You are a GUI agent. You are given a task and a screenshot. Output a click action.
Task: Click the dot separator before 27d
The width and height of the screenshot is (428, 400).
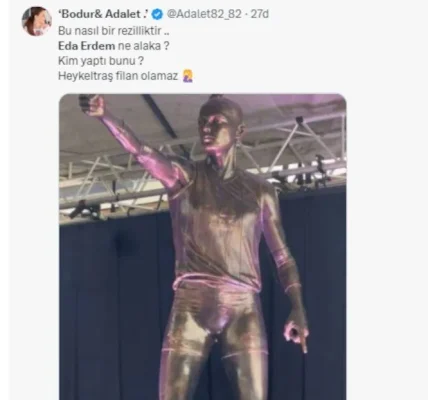pos(246,14)
